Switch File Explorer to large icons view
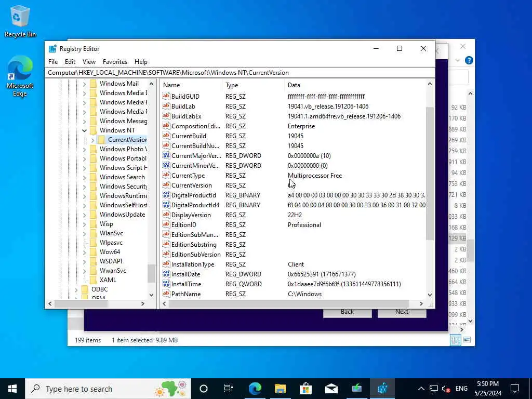Screen dimensions: 532x399 (467, 340)
